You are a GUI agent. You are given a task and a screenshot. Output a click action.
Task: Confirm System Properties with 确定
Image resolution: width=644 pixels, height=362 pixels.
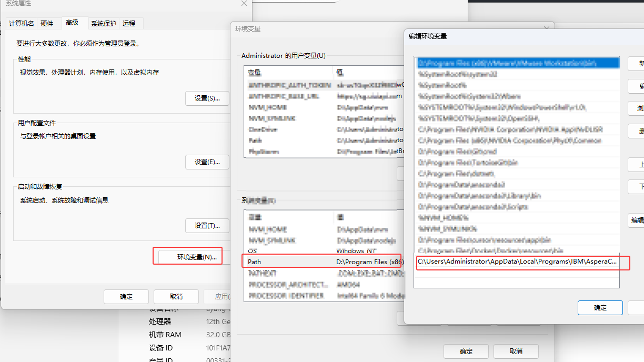126,296
